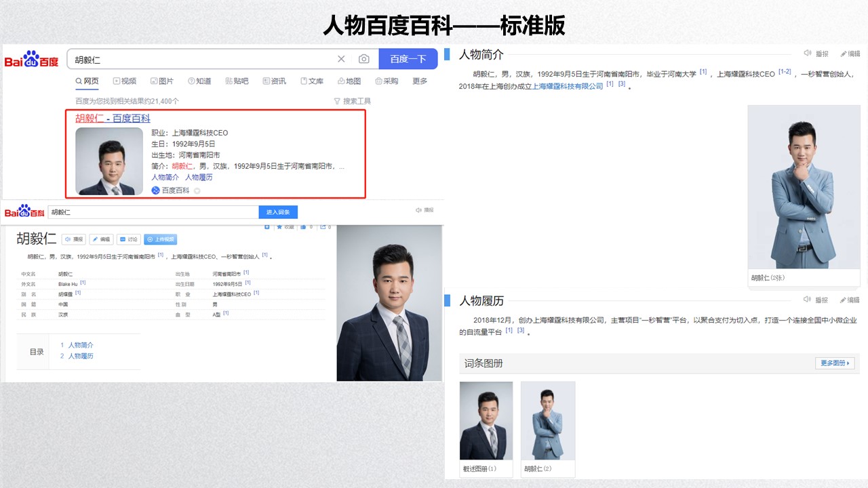The width and height of the screenshot is (868, 488).
Task: Click the slide title 人物百度百科——标准版
Action: tap(444, 25)
